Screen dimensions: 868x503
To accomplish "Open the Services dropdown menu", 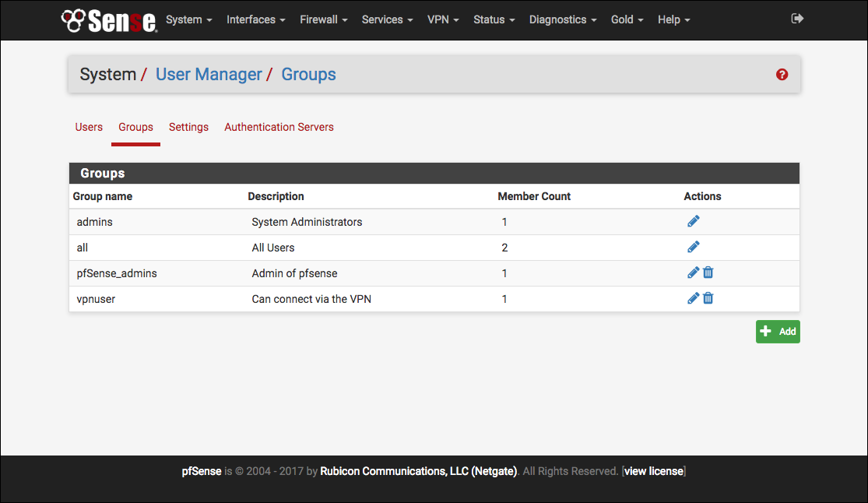I will 387,19.
